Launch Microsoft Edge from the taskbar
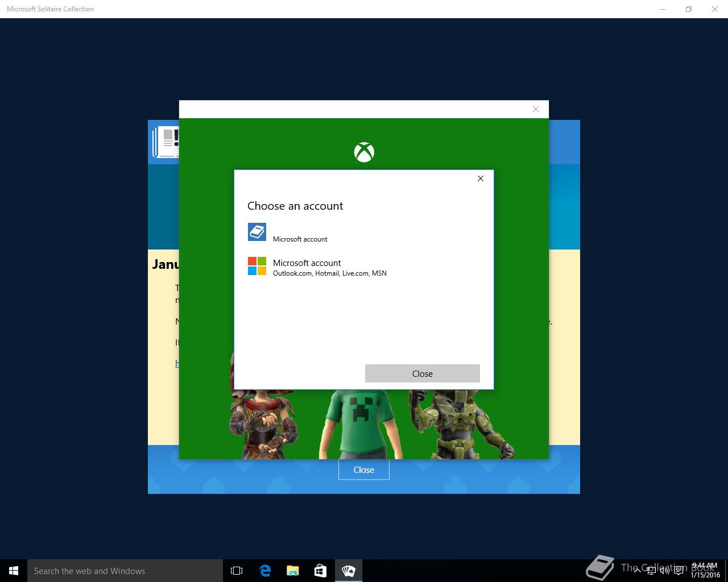 point(265,571)
